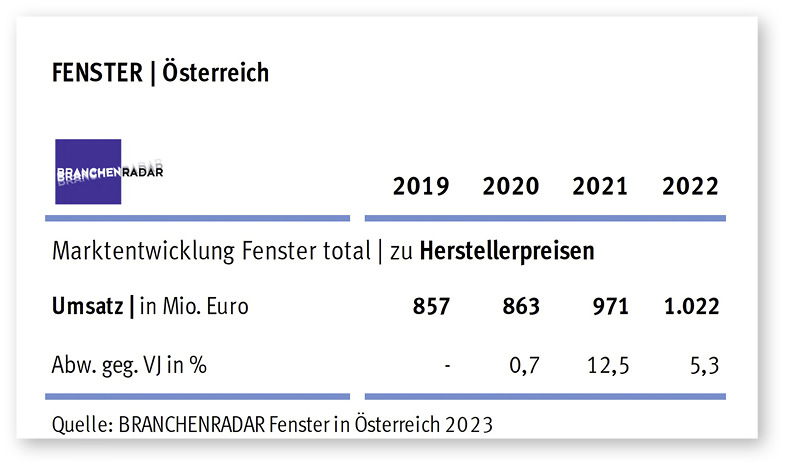Click the 2019 column header

[420, 186]
